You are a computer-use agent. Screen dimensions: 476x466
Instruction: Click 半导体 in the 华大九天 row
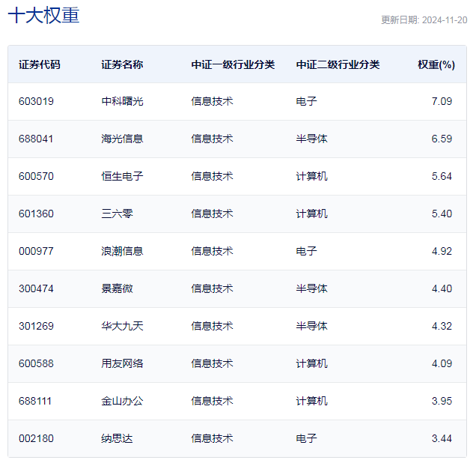(312, 326)
